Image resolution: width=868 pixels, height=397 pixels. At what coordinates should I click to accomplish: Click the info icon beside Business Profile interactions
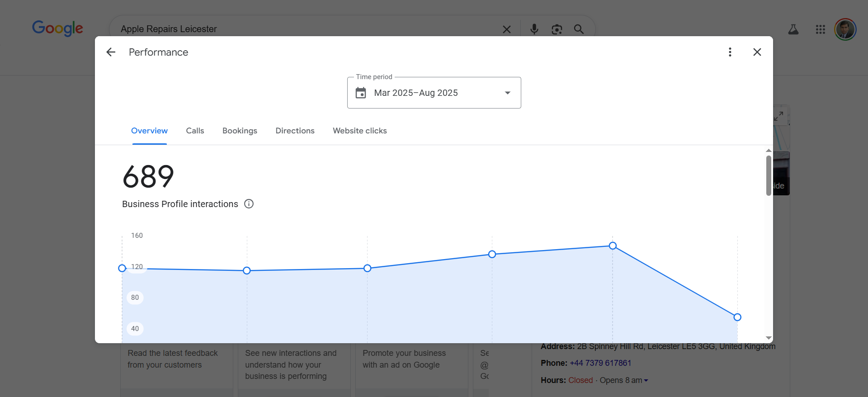pyautogui.click(x=249, y=204)
